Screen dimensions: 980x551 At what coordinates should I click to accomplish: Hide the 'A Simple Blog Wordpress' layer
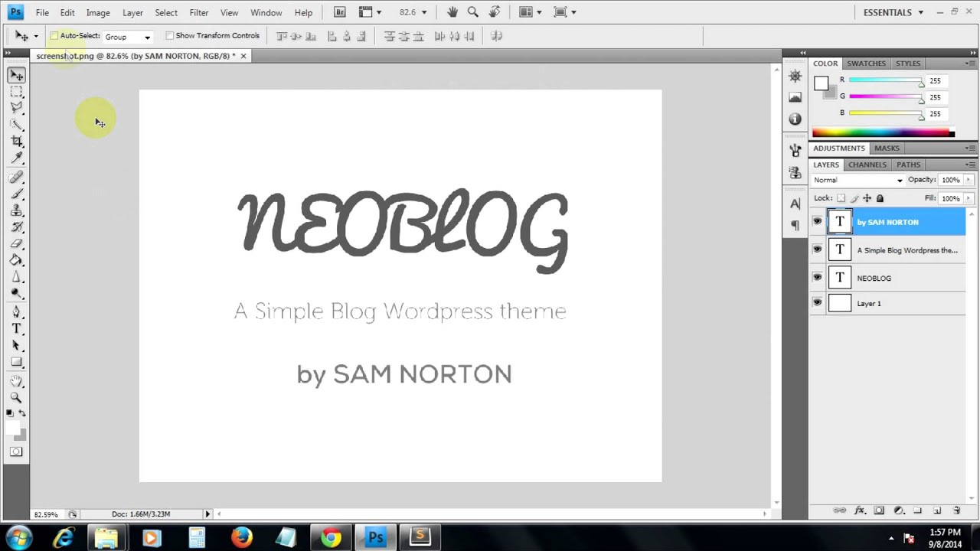(x=817, y=249)
